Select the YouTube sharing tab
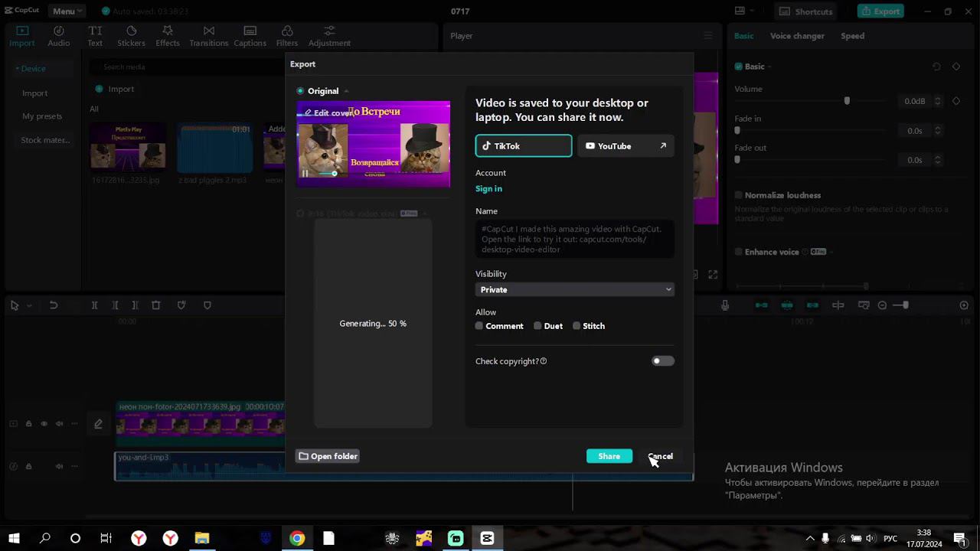980x551 pixels. [626, 146]
